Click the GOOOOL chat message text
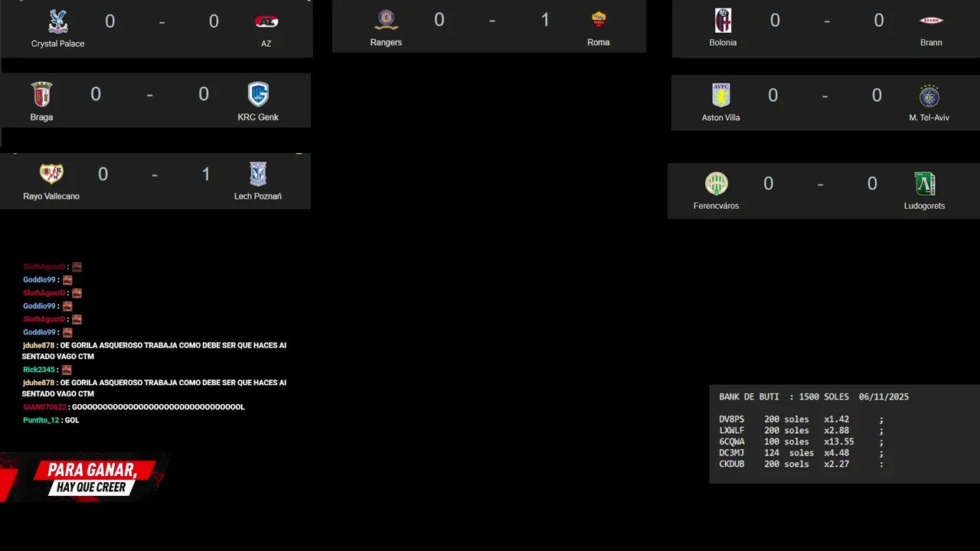The width and height of the screenshot is (980, 551). click(158, 407)
